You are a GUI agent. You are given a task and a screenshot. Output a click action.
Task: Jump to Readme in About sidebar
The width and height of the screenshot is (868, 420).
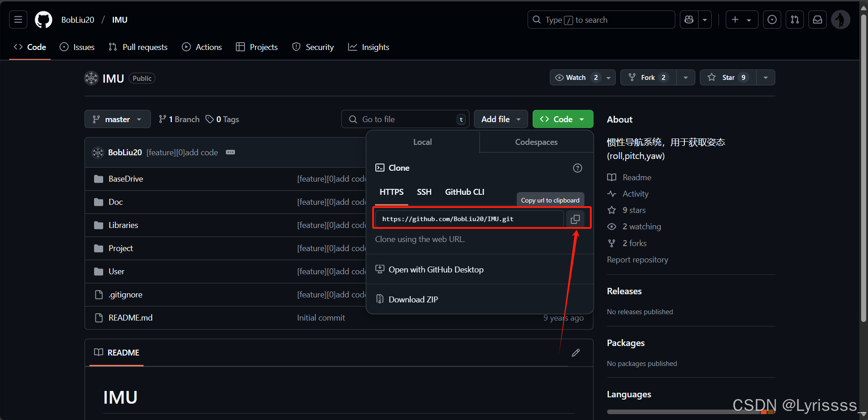pyautogui.click(x=629, y=177)
